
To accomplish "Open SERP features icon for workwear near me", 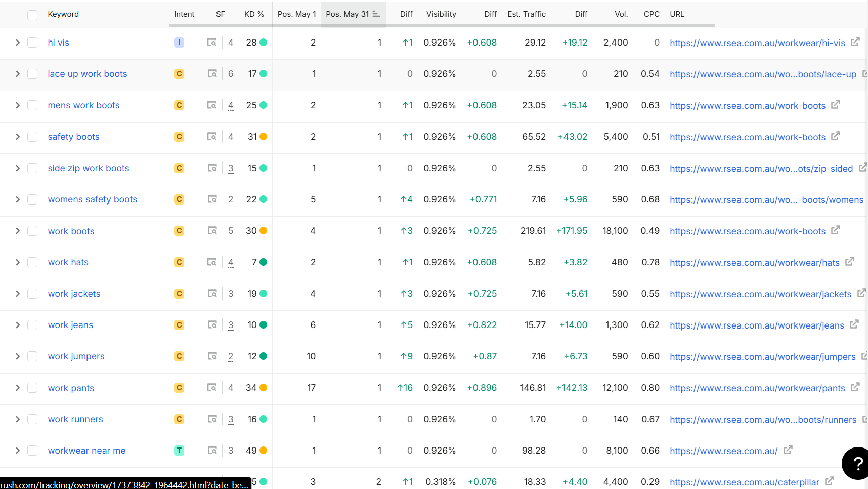I will click(x=212, y=451).
